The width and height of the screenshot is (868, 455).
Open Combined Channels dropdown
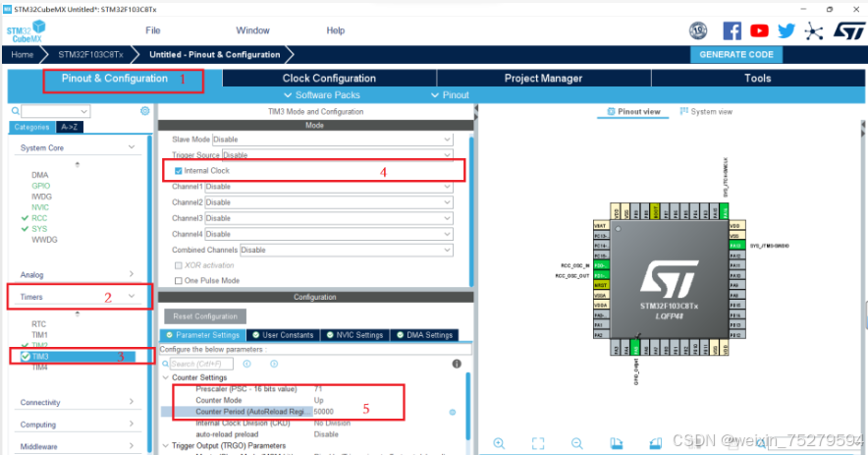[x=347, y=250]
